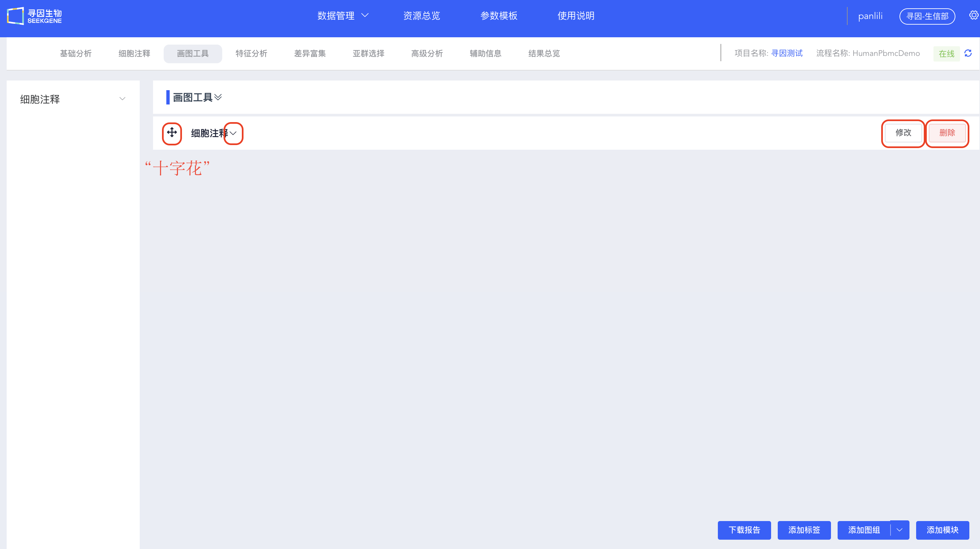This screenshot has height=549, width=980.
Task: Click the HumanPbmcDemo workflow name
Action: coord(886,53)
